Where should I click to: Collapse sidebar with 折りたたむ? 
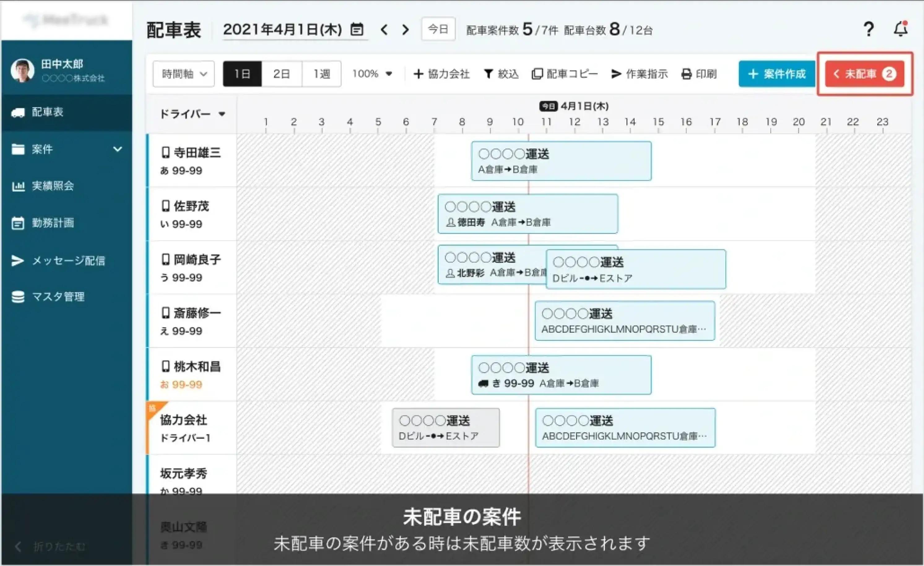(51, 547)
